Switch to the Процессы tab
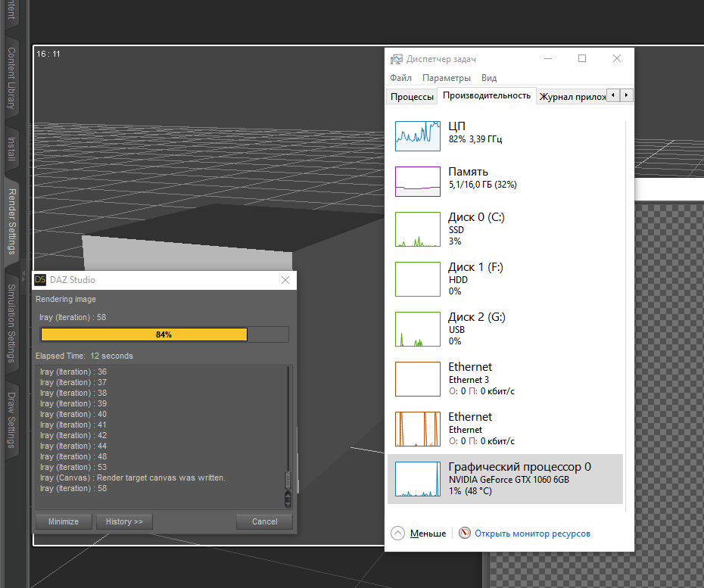This screenshot has height=588, width=704. tap(412, 97)
